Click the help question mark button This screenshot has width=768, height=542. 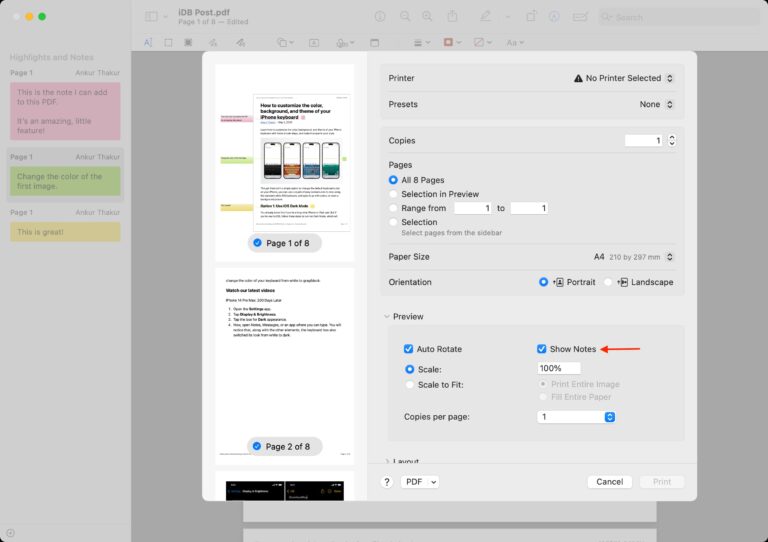[386, 482]
